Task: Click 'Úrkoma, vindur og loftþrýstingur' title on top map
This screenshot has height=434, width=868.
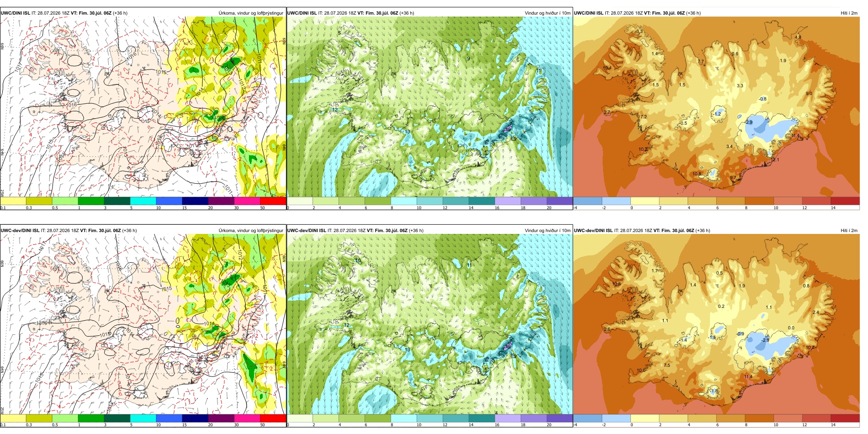Action: point(251,13)
